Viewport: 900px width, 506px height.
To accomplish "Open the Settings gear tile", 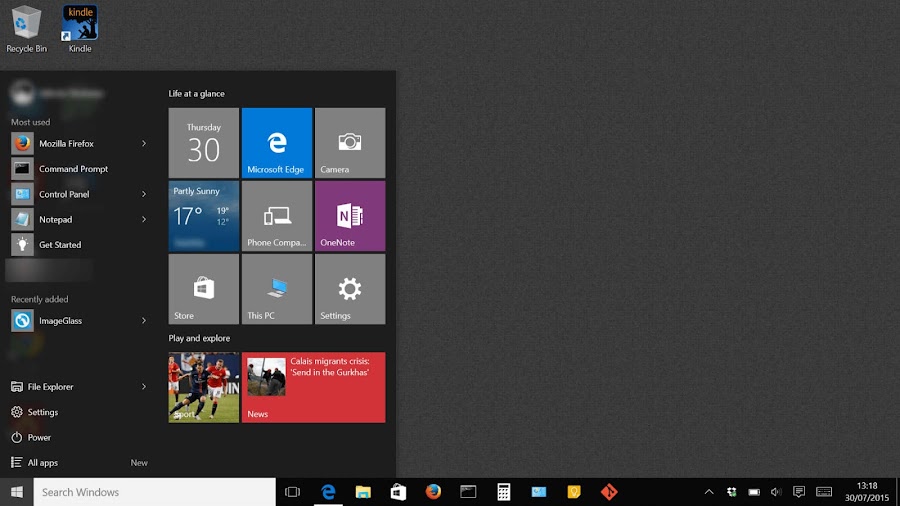I will point(350,289).
